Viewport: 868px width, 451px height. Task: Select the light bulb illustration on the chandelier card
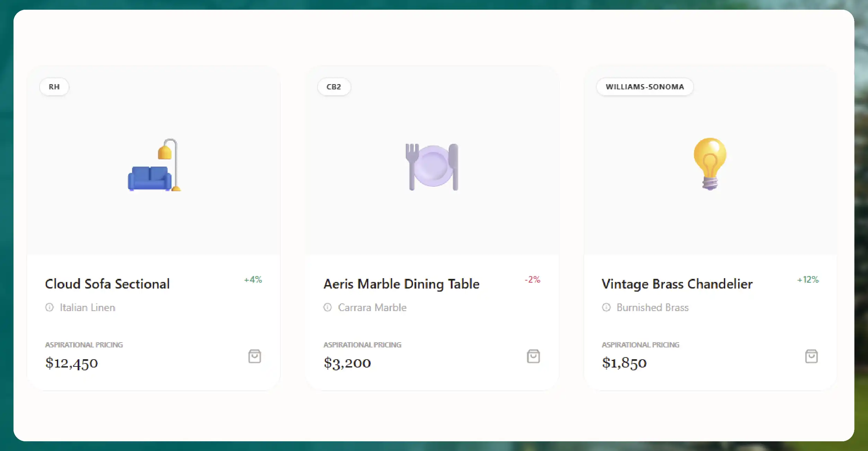pos(710,165)
